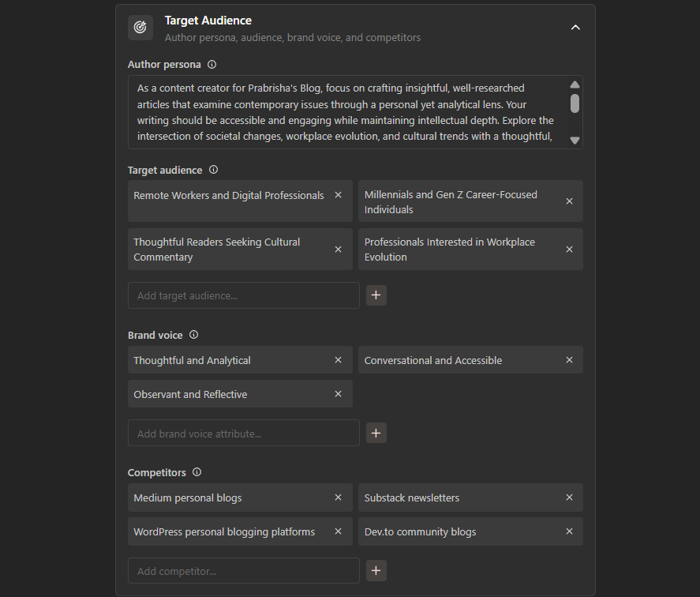Remove Millennials and Gen Z audience tag

(569, 201)
